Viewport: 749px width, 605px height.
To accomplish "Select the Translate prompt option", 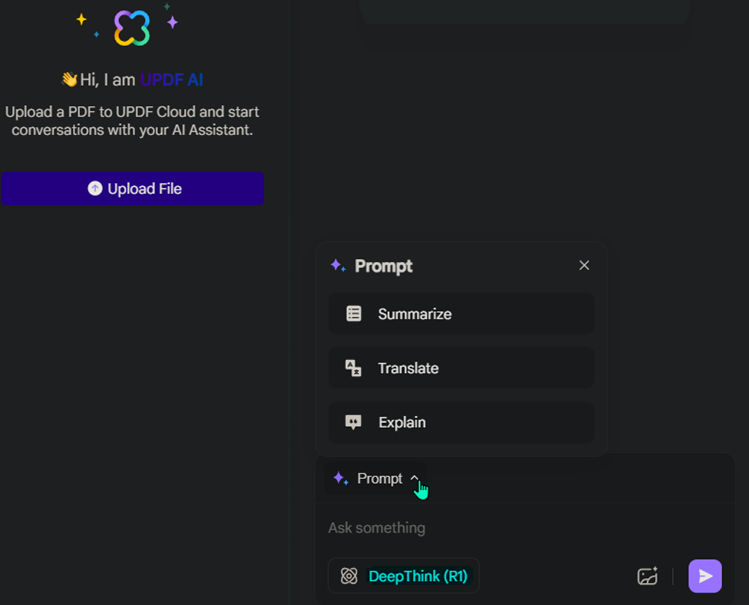I will tap(461, 368).
